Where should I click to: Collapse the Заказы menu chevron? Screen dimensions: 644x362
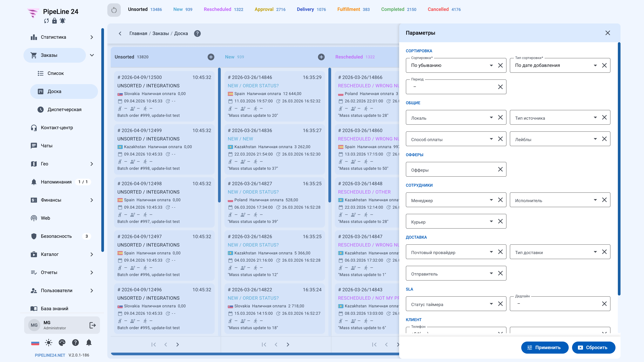pyautogui.click(x=92, y=55)
